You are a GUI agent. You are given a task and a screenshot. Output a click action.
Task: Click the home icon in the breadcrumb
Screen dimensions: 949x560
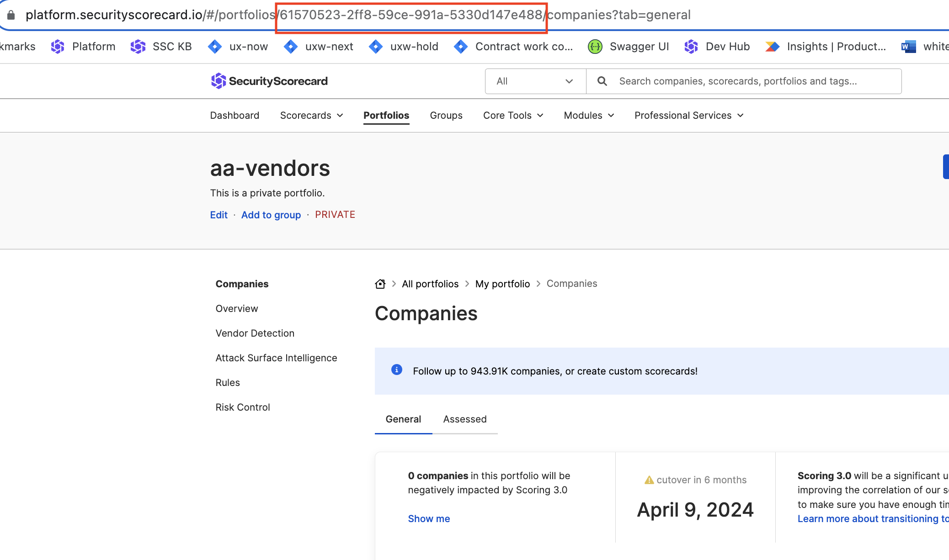[x=380, y=284]
